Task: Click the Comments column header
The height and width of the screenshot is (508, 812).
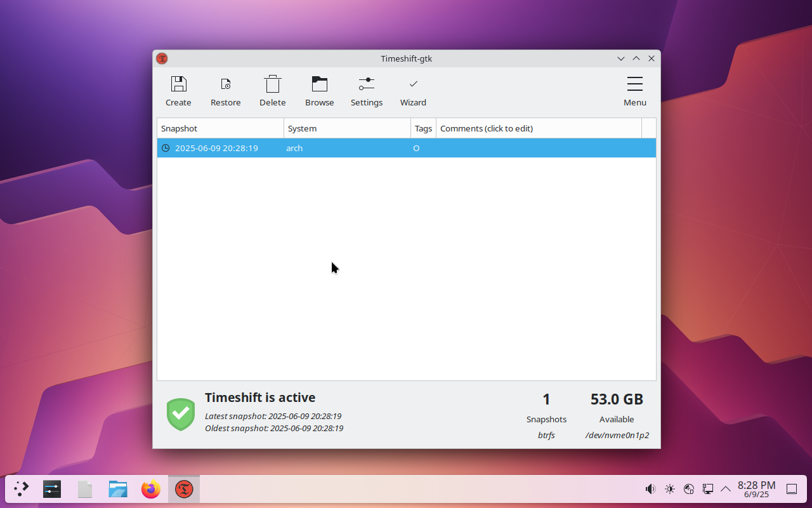Action: click(x=539, y=128)
